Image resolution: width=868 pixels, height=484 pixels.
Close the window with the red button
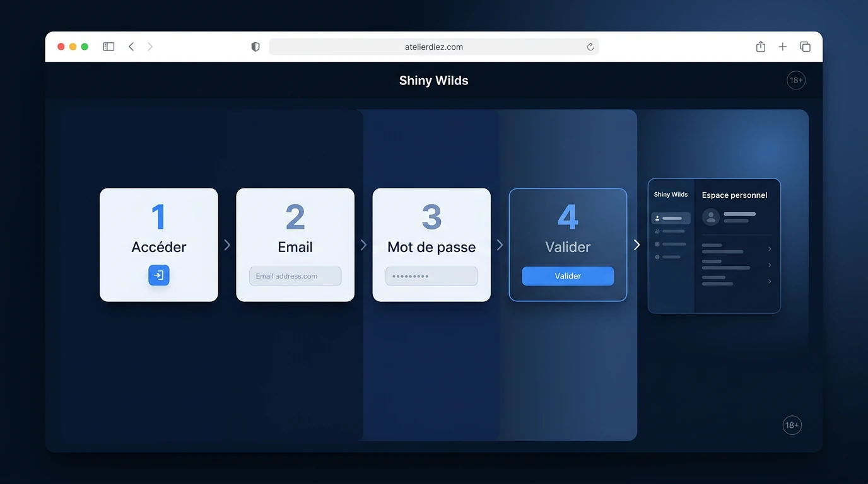(x=61, y=47)
